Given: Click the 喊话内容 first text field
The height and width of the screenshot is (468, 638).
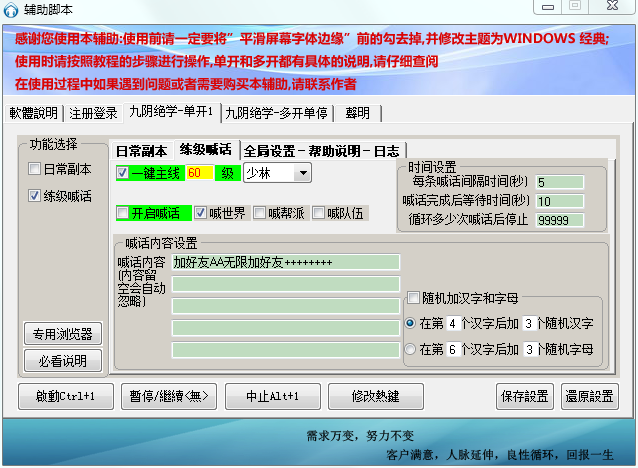Looking at the screenshot, I should (x=285, y=262).
